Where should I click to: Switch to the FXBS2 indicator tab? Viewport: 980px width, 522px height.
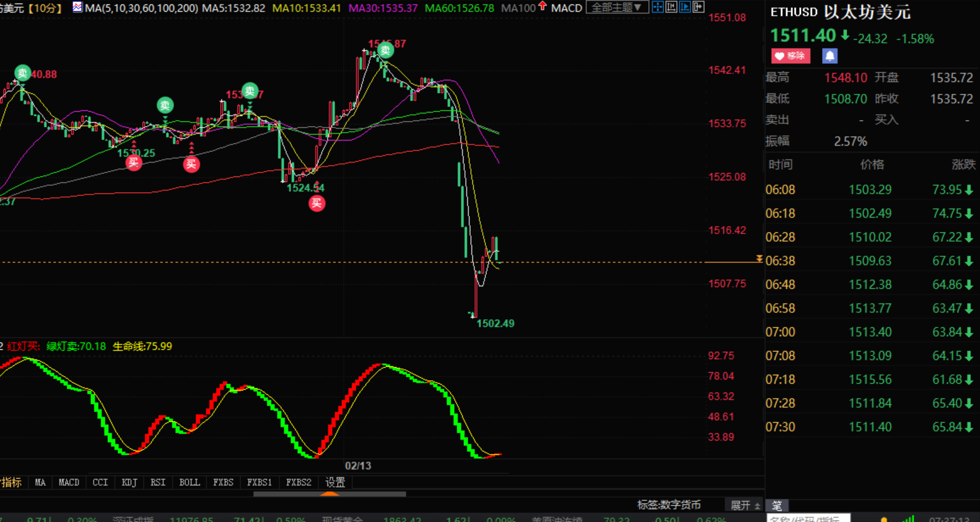point(298,482)
